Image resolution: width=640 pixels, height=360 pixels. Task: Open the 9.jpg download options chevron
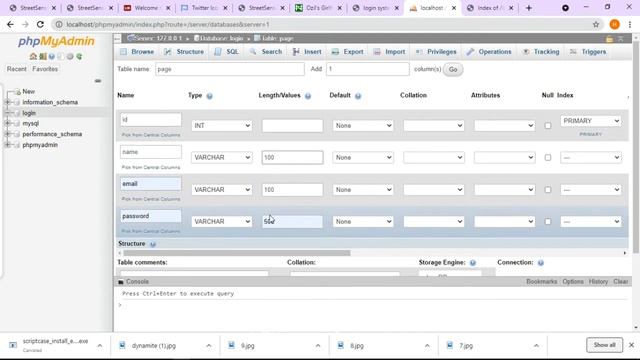(x=318, y=346)
